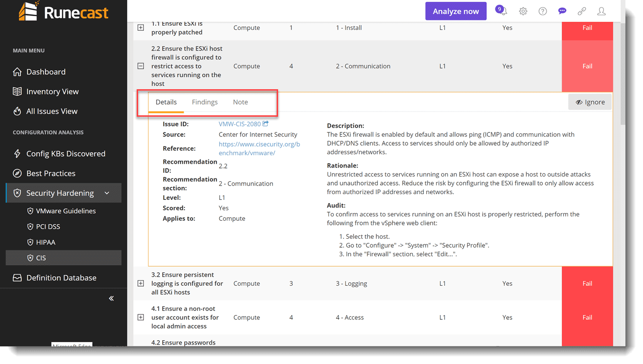Viewport: 643px width, 364px height.
Task: Click the VMware Guidelines shield icon
Action: click(x=30, y=211)
